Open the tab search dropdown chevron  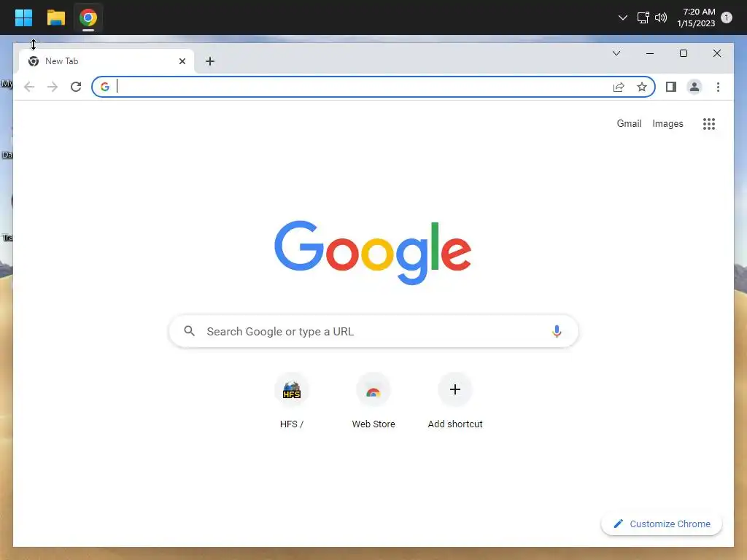point(616,53)
